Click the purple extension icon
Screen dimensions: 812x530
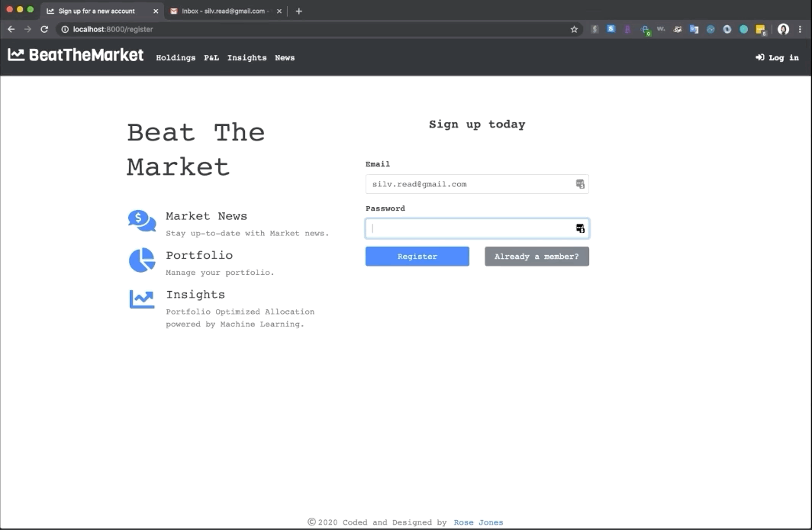click(x=627, y=30)
